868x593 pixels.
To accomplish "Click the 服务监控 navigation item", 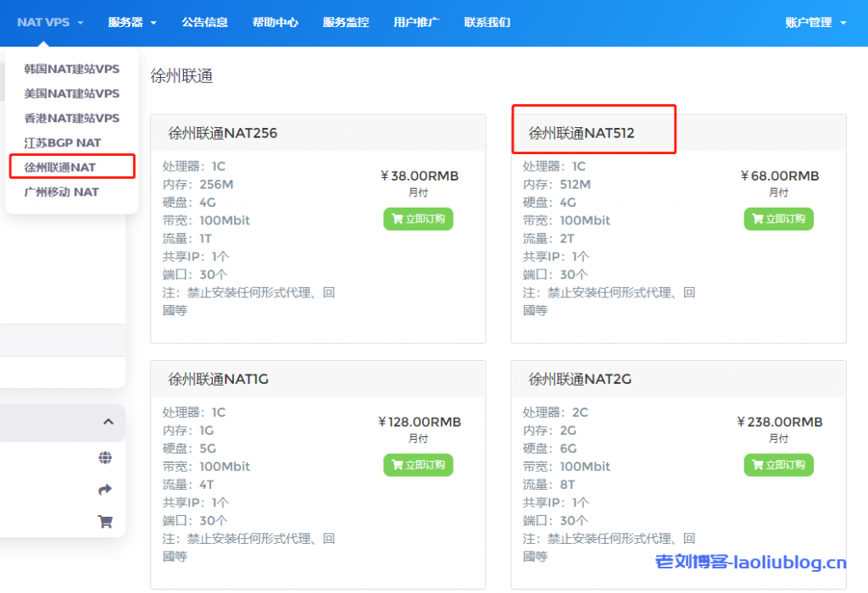I will click(x=345, y=23).
